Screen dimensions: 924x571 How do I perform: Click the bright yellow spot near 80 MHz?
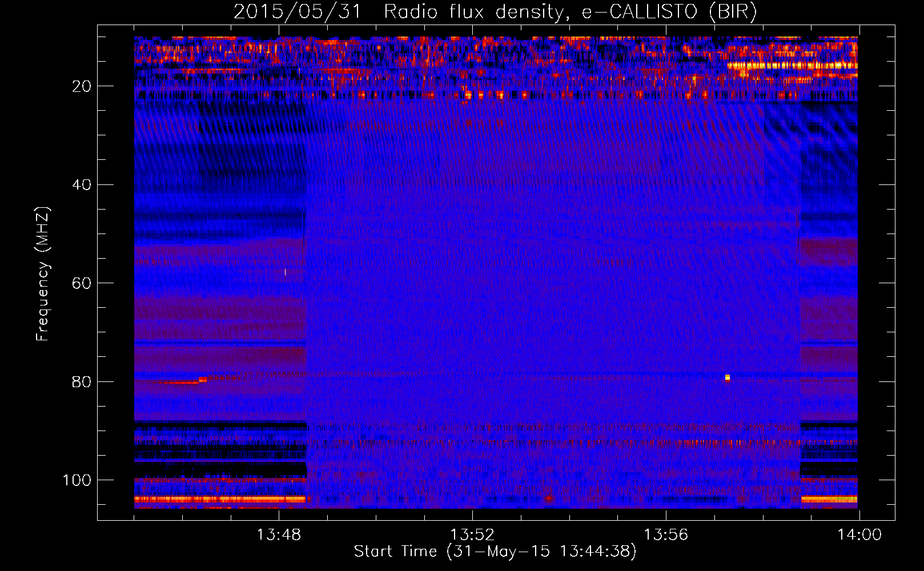coord(728,377)
